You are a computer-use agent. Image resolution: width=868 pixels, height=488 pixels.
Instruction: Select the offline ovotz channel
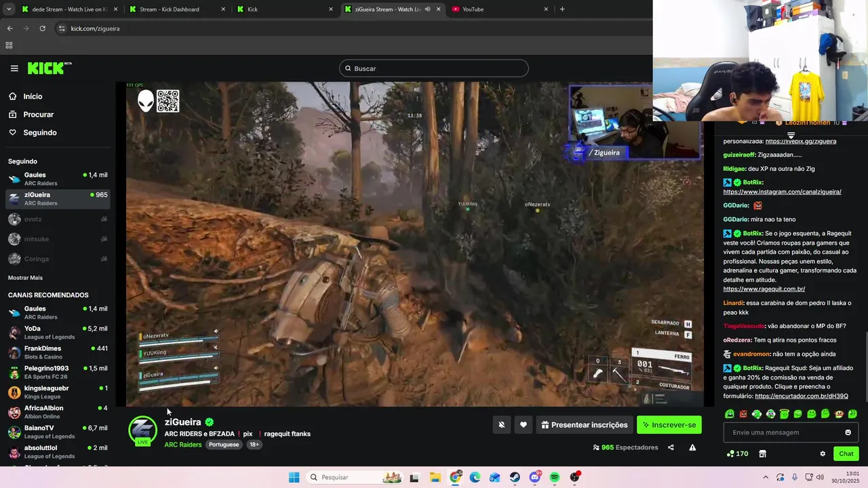(x=58, y=219)
